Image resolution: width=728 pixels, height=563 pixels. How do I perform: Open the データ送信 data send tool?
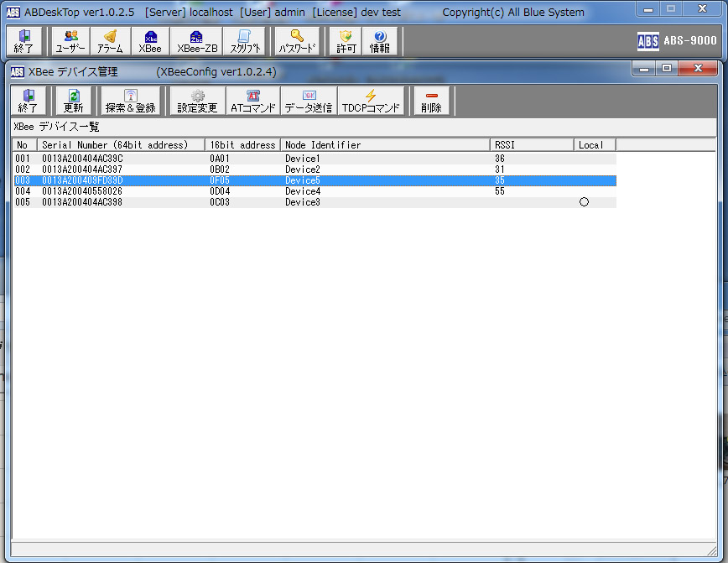(309, 101)
